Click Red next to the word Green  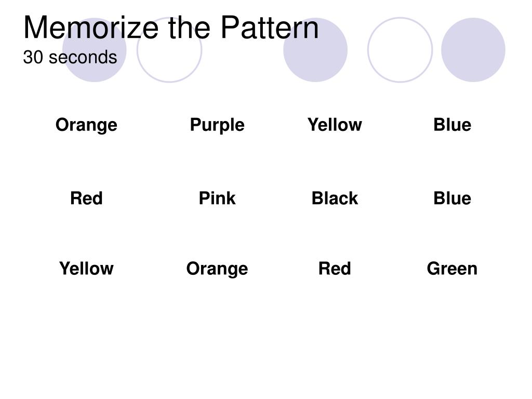335,269
